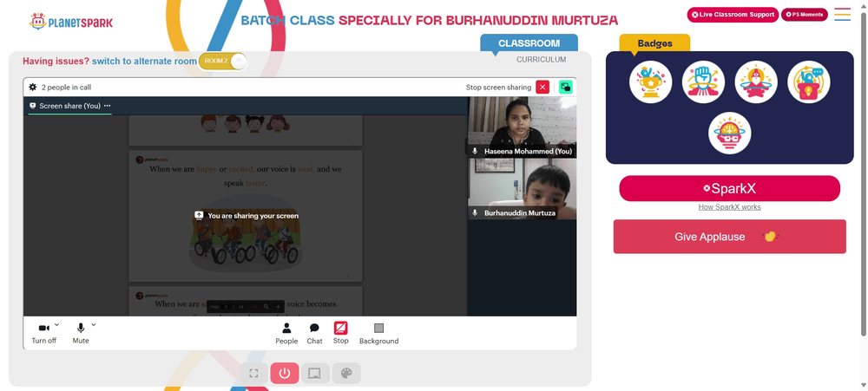Open call settings gear icon

click(x=33, y=87)
